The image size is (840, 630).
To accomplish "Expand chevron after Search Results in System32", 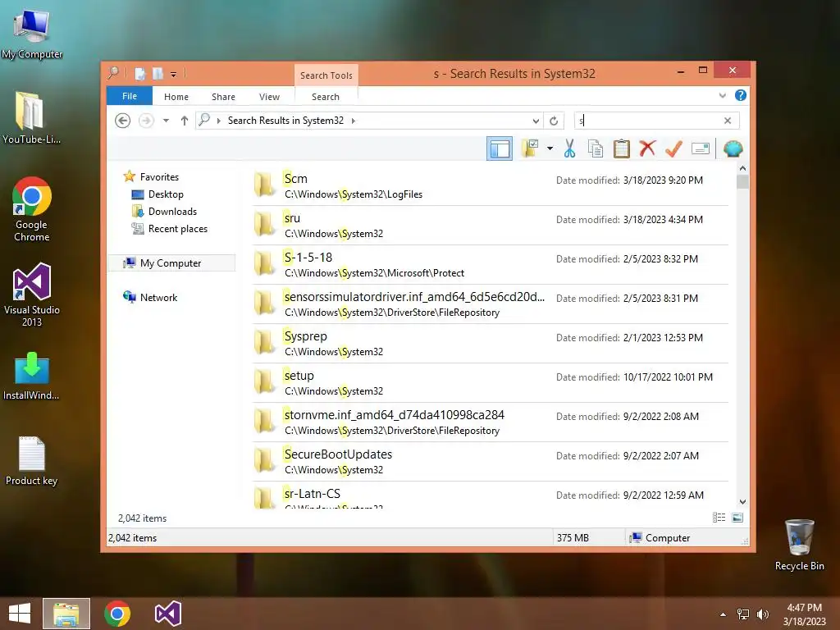I will pyautogui.click(x=353, y=121).
